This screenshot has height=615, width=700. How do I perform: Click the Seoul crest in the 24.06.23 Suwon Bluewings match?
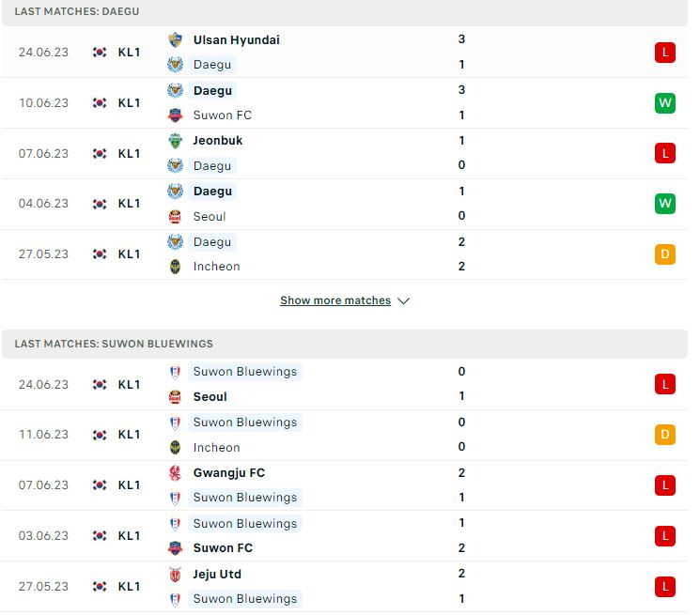click(x=175, y=397)
